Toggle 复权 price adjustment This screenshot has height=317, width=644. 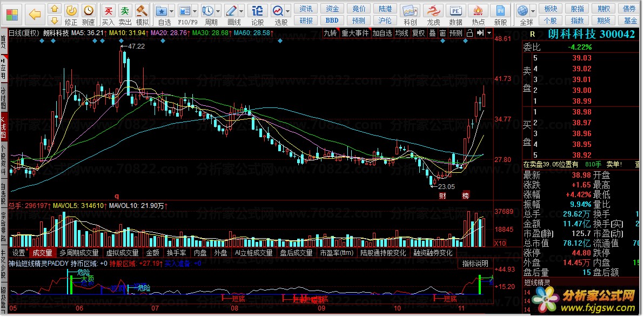419,33
